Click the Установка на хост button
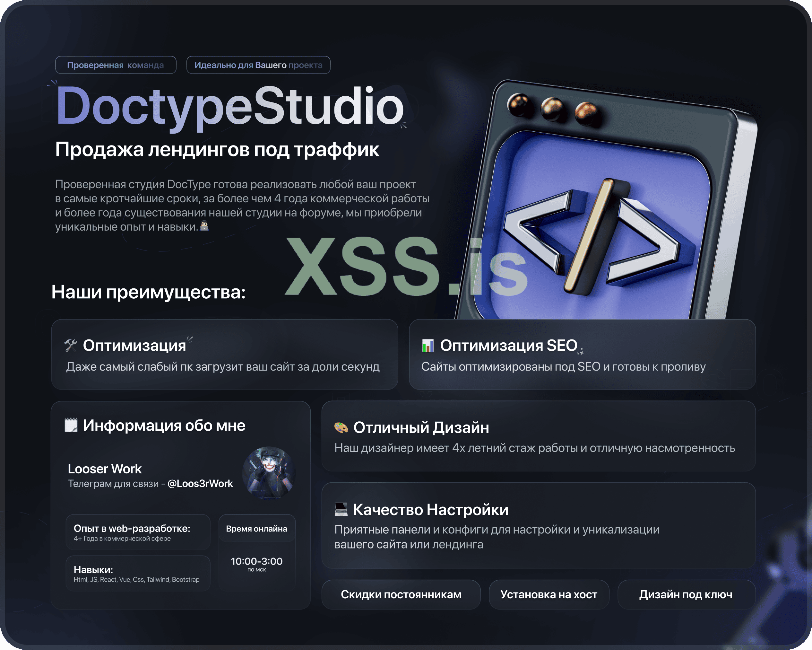 (549, 594)
